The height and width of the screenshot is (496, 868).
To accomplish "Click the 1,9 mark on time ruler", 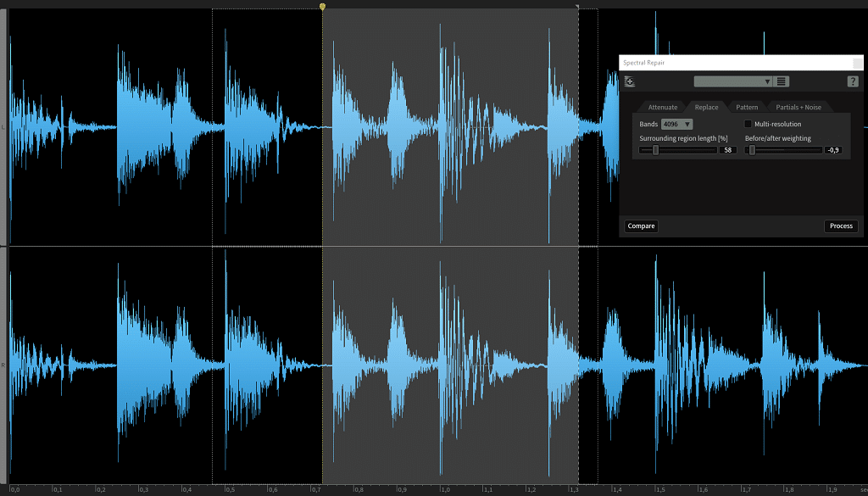I will click(832, 489).
